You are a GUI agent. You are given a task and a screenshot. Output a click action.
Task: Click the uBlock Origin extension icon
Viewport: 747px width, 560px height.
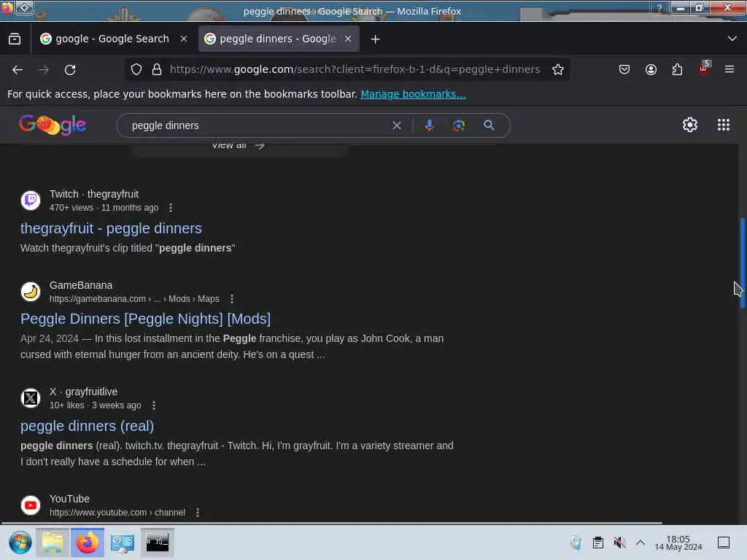pos(704,69)
